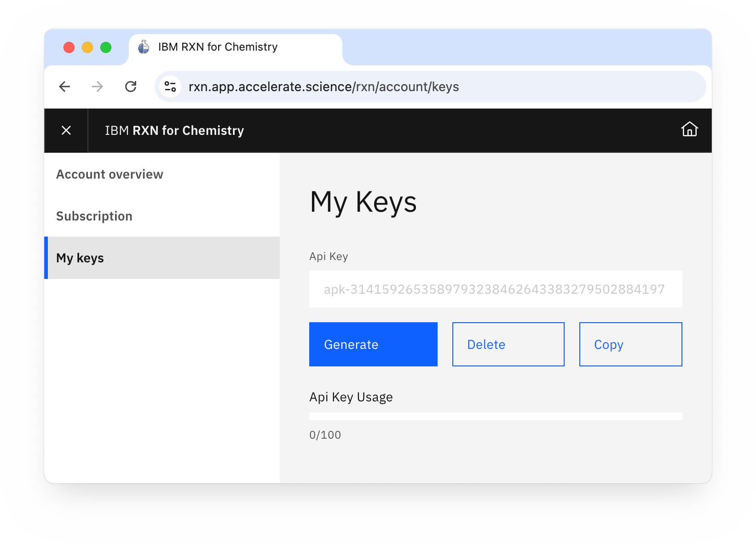Close the sidebar using the X icon
The height and width of the screenshot is (545, 756).
(x=66, y=130)
